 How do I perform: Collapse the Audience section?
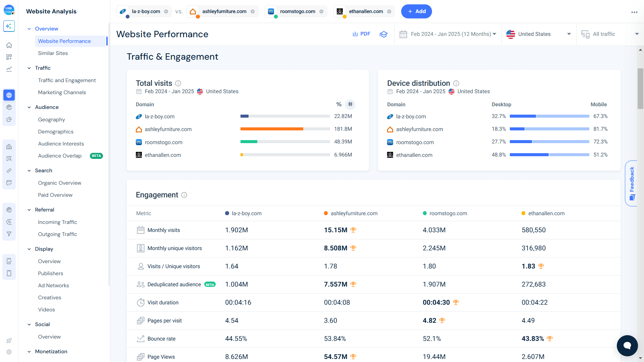29,107
